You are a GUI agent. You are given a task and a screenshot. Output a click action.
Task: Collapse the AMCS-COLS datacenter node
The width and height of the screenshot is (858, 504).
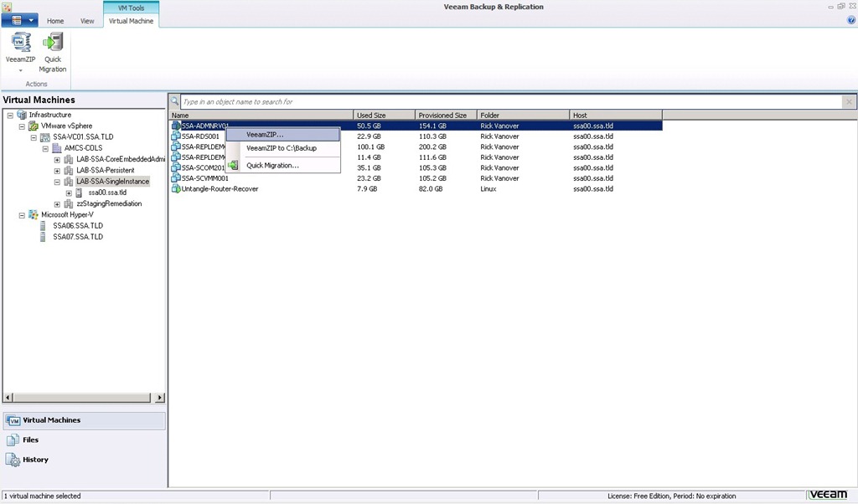click(45, 149)
